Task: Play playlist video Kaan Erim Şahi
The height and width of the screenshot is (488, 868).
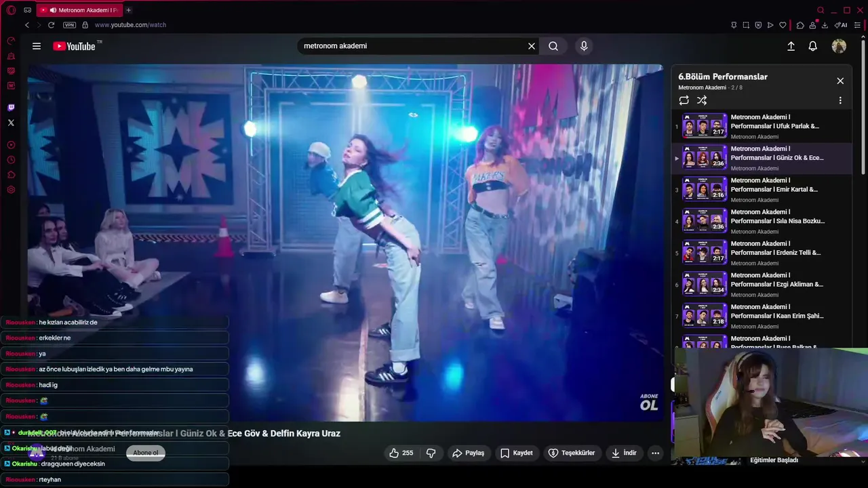Action: click(762, 317)
